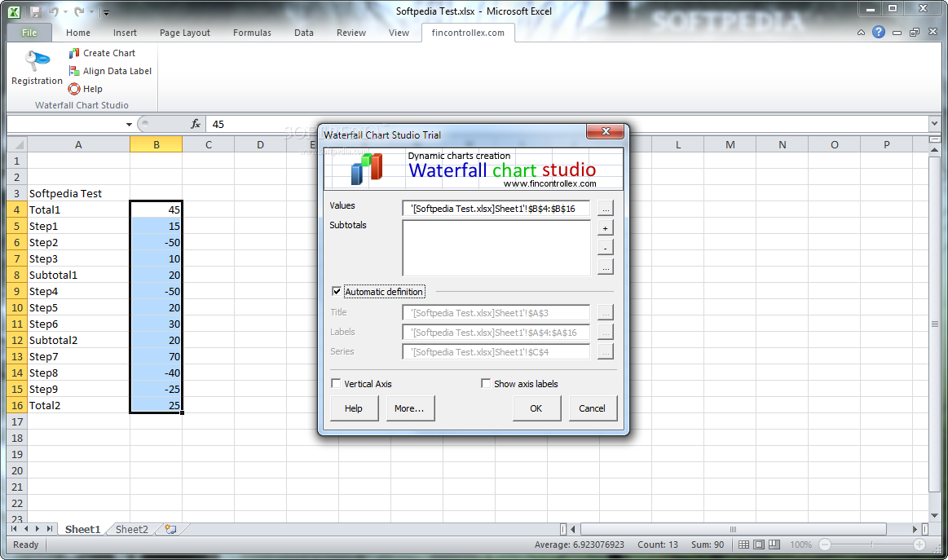Click the Values range picker button
This screenshot has height=560, width=948.
[x=605, y=209]
